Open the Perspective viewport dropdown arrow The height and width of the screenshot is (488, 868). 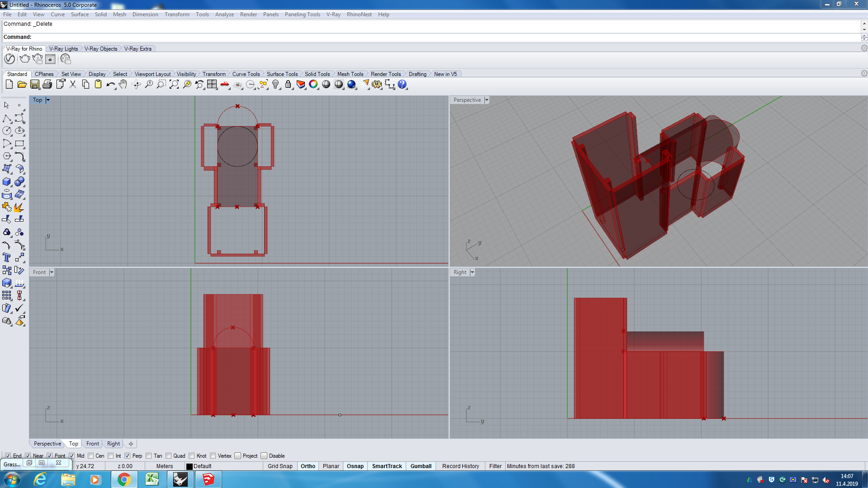pyautogui.click(x=487, y=100)
